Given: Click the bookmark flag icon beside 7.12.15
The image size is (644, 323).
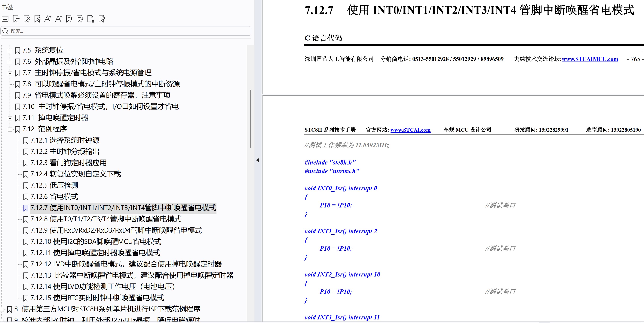Looking at the screenshot, I should point(26,298).
